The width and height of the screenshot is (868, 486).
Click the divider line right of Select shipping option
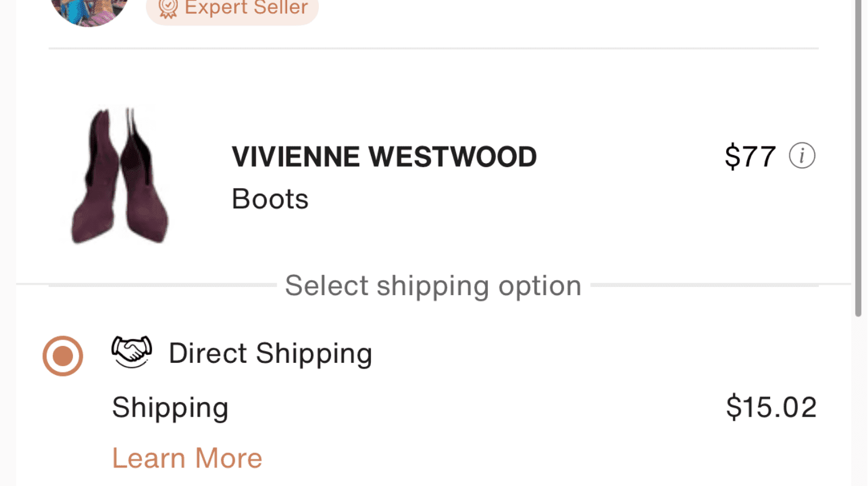pyautogui.click(x=704, y=285)
